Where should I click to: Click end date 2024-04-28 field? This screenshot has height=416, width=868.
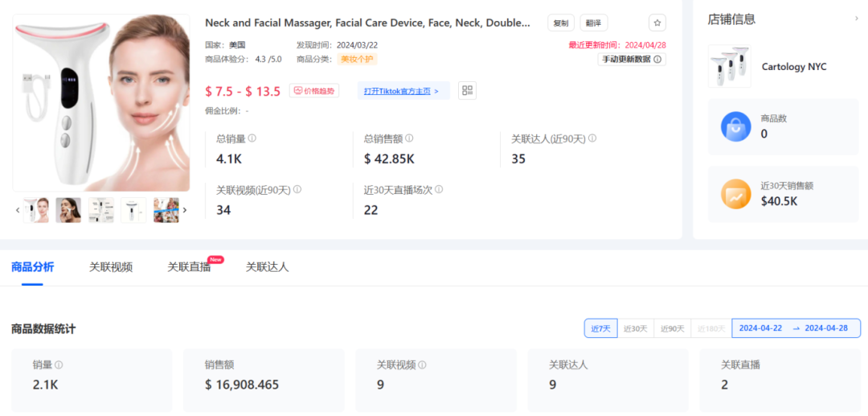826,328
